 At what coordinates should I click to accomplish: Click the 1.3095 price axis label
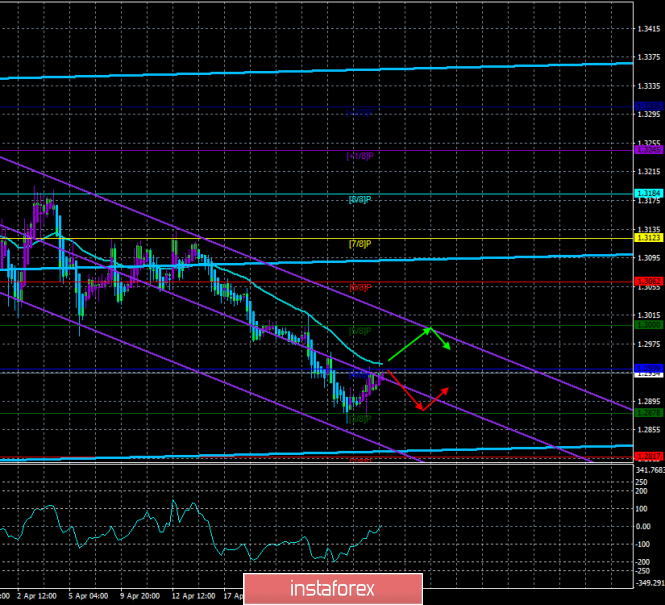(x=649, y=258)
